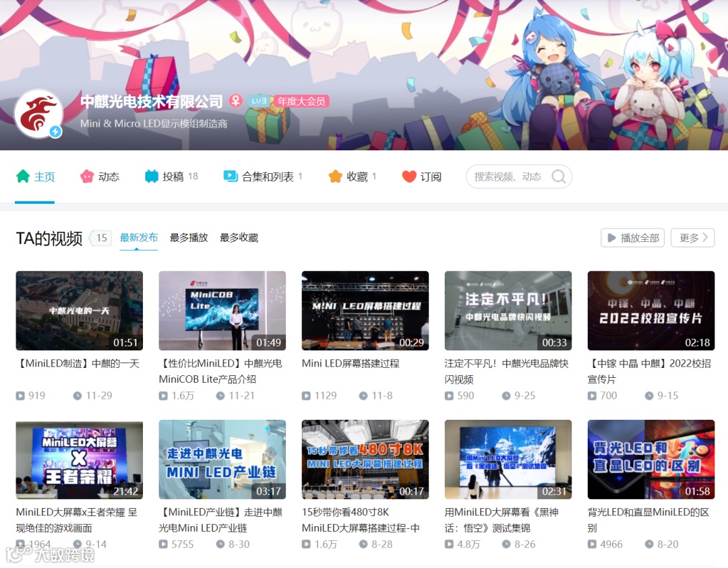Image resolution: width=728 pixels, height=568 pixels.
Task: Click clock icon beside date 11-29
Action: point(78,396)
